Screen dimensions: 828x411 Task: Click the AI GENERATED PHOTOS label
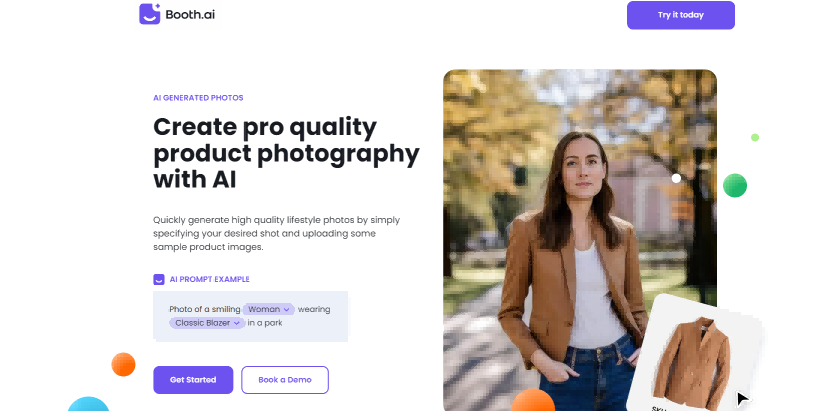[198, 98]
